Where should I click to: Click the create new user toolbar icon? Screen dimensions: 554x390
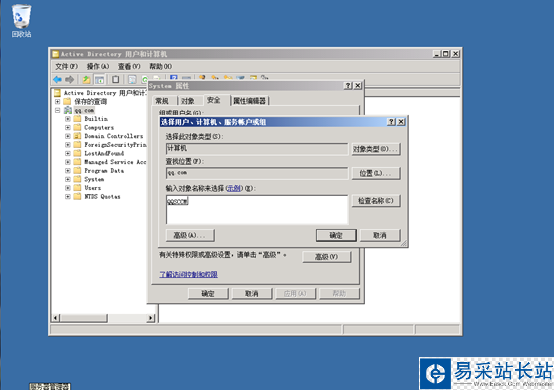(x=202, y=77)
